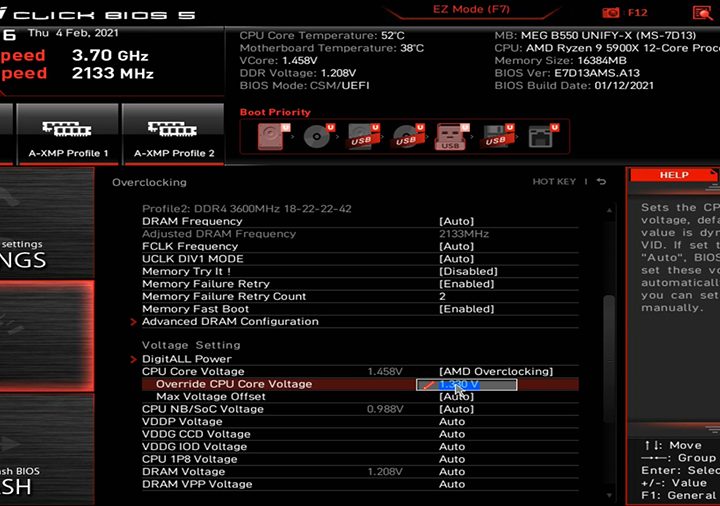
Task: Click the 1.208V readout beside DRAM Voltage
Action: click(385, 472)
